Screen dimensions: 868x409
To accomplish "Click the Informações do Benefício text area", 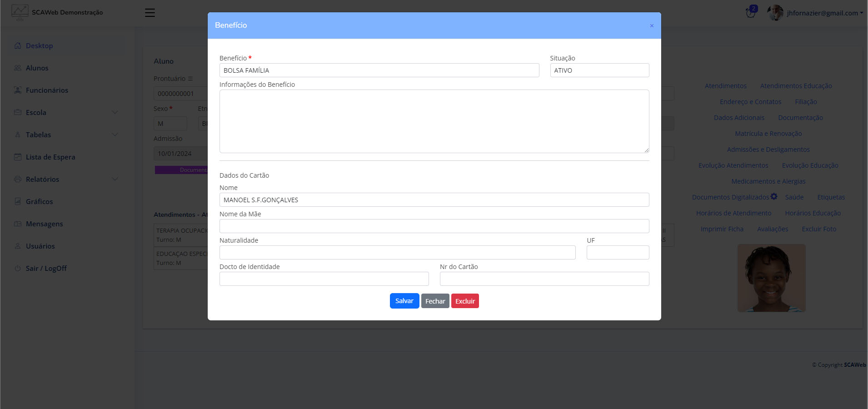I will (x=434, y=121).
